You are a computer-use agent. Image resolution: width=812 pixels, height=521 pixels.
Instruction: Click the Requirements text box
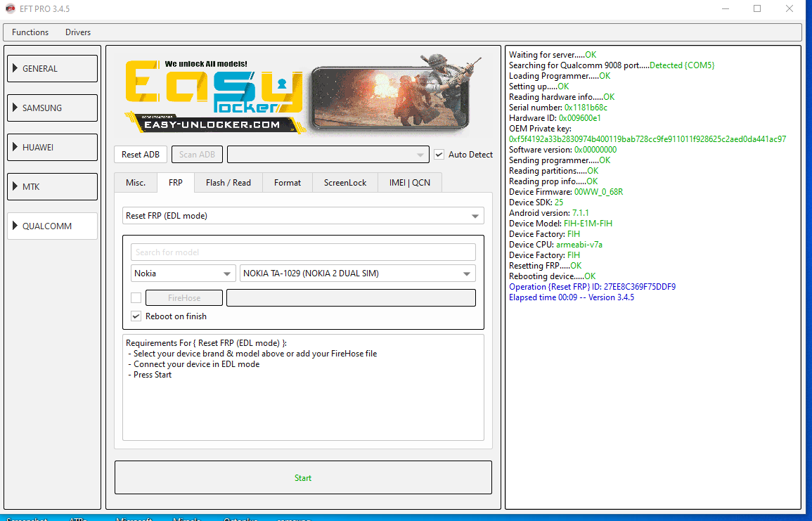[x=303, y=387]
